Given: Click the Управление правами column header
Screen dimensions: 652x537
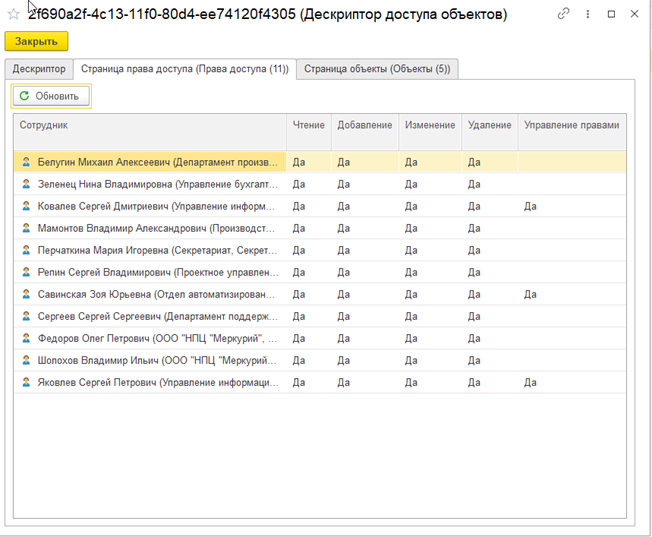Looking at the screenshot, I should tap(571, 126).
